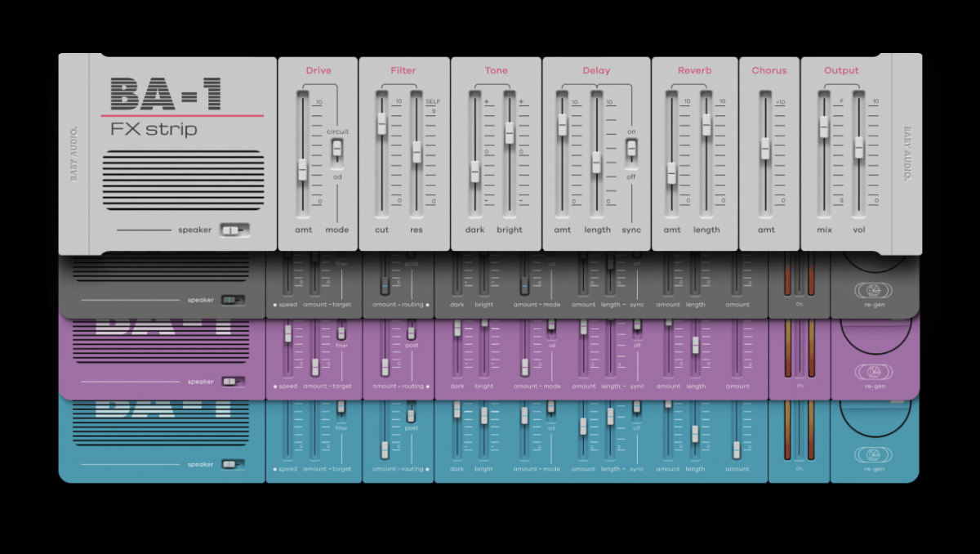Image resolution: width=980 pixels, height=554 pixels.
Task: Click the 'amount - mode' label on gray panel
Action: pyautogui.click(x=537, y=305)
